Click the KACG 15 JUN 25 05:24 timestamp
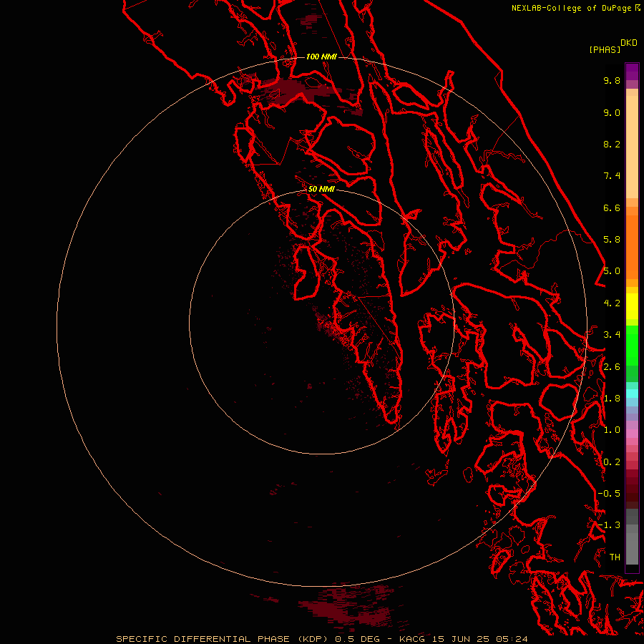The height and width of the screenshot is (644, 644). [463, 639]
